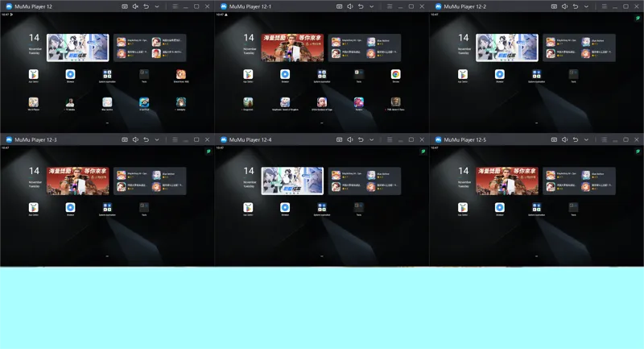Open hamburger menu in MuMu Player 12-2
This screenshot has width=644, height=349.
point(605,6)
